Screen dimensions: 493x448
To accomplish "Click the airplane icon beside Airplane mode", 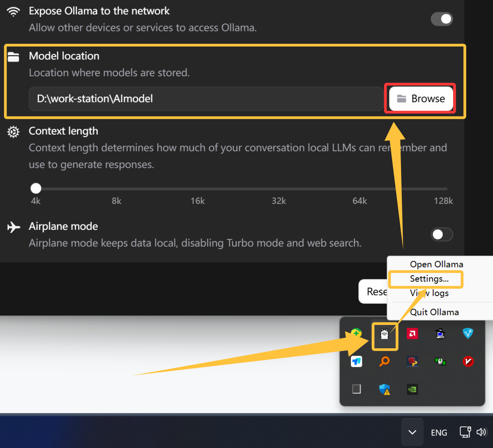I will [x=14, y=227].
